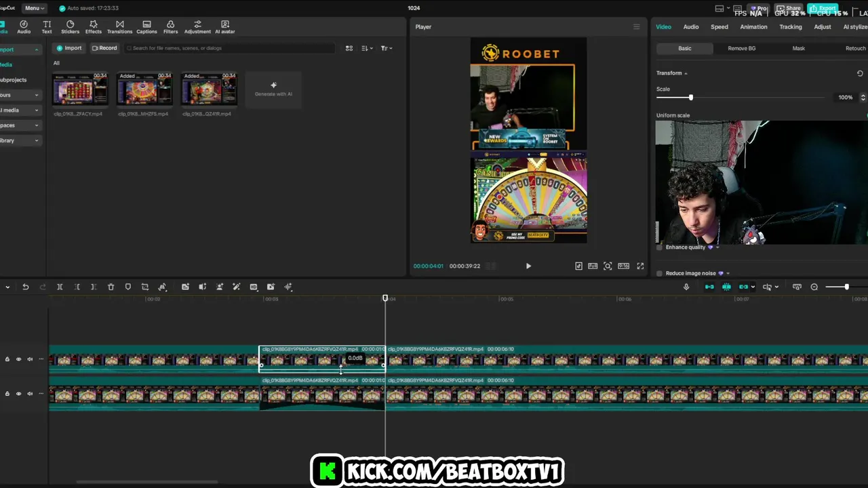Open the filter dropdown in media panel
The width and height of the screenshot is (868, 488).
point(386,48)
